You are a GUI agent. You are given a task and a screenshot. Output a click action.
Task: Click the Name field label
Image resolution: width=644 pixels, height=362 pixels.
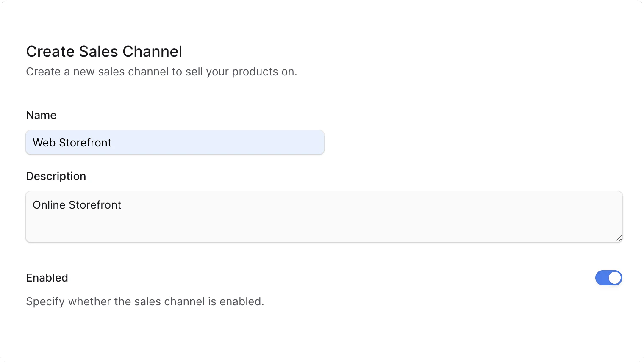[x=41, y=115]
